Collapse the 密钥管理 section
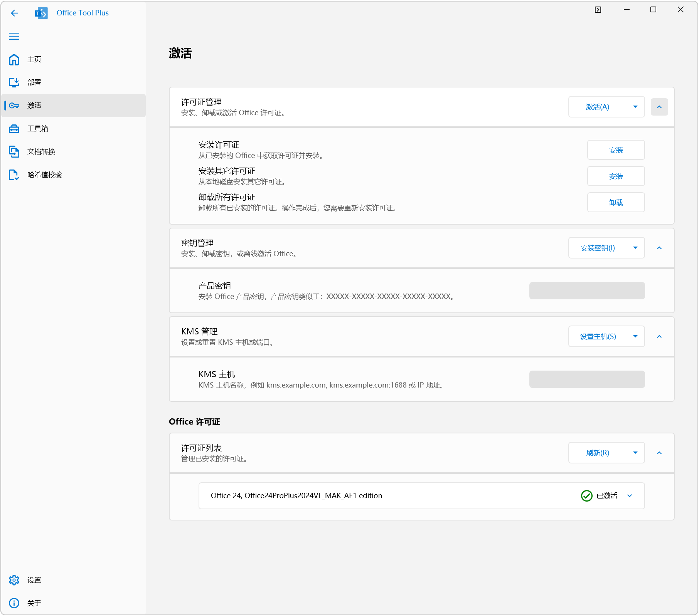Screen dimensions: 699x616 tap(659, 248)
